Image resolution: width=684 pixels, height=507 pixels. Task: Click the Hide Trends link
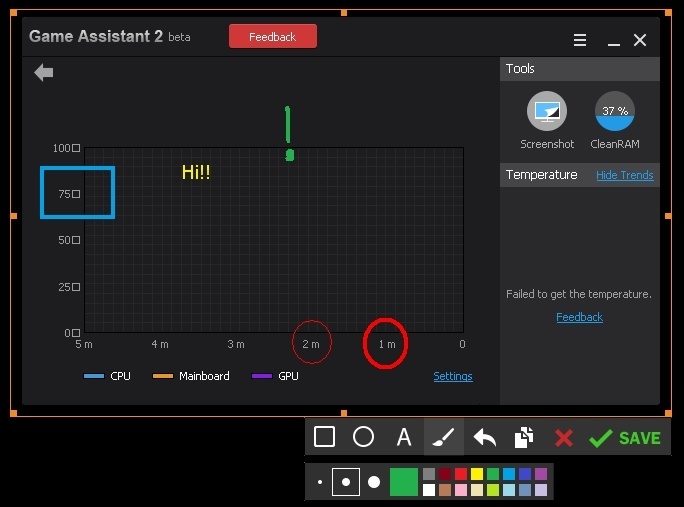pyautogui.click(x=625, y=175)
